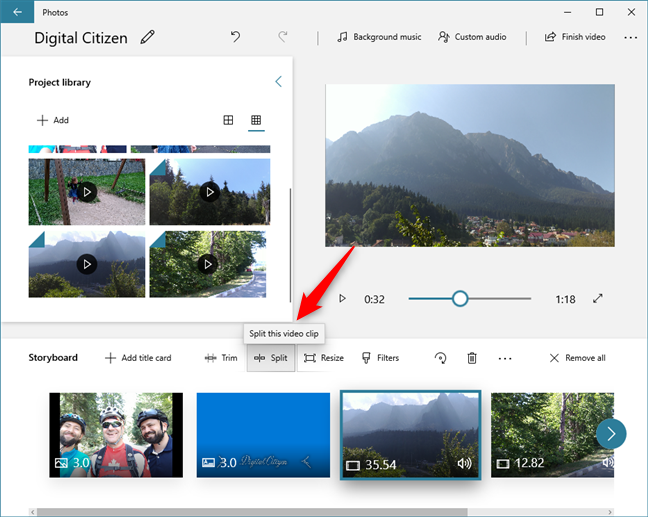This screenshot has width=648, height=517.
Task: Click the storyboard scrollbar left arrow
Action: pyautogui.click(x=33, y=512)
